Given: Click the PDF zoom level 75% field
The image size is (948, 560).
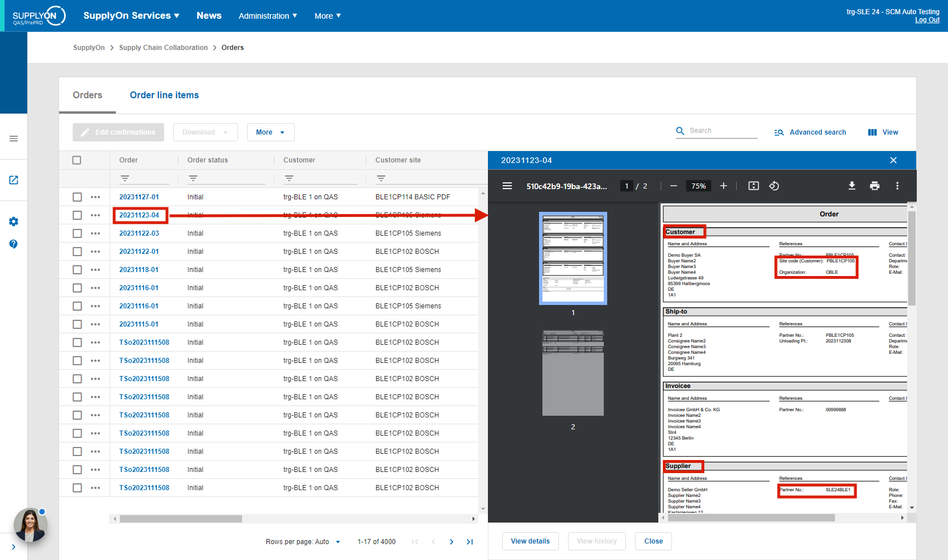Looking at the screenshot, I should pyautogui.click(x=699, y=186).
